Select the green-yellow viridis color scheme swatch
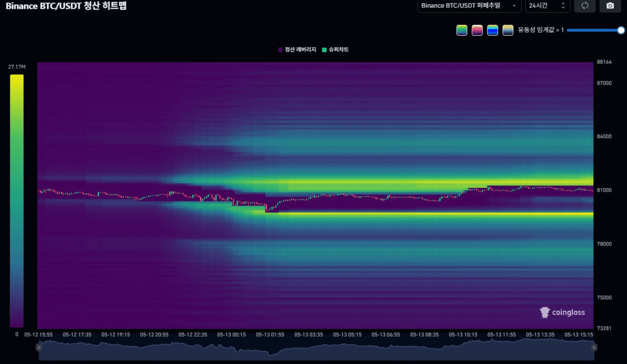Screen dimensions: 627x364 click(462, 30)
